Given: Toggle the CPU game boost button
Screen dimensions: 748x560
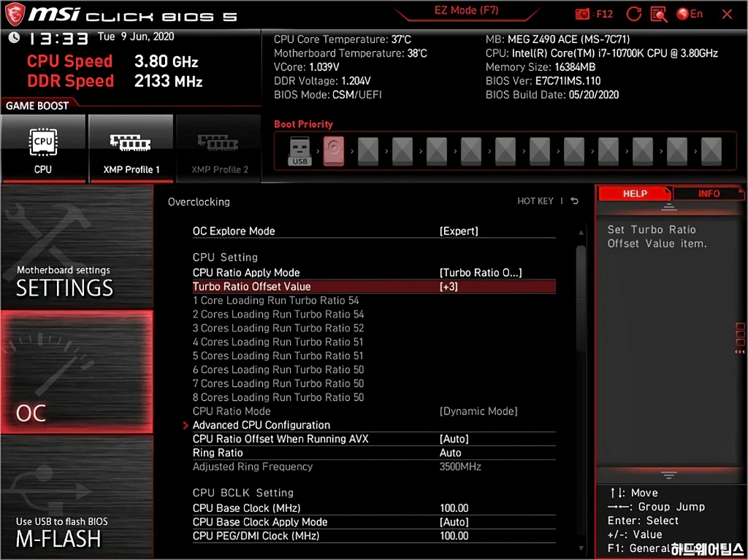Looking at the screenshot, I should coord(43,148).
